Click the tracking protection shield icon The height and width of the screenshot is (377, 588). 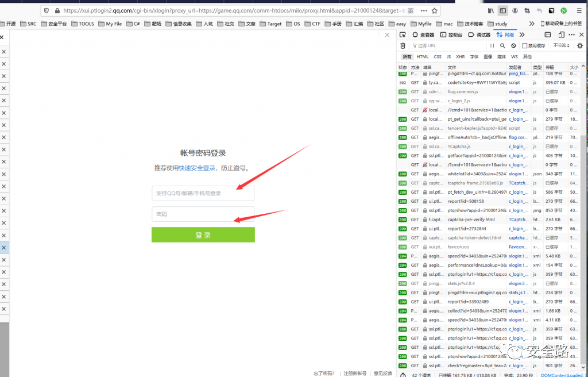(x=47, y=11)
